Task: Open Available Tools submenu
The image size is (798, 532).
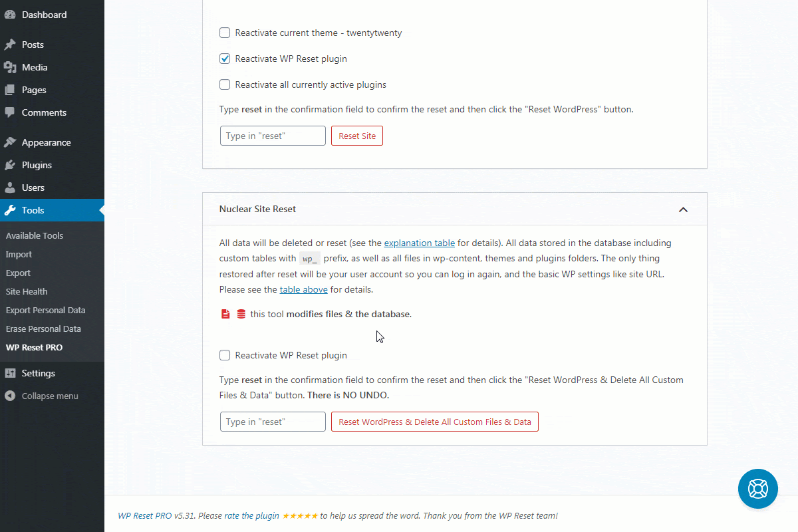Action: point(35,235)
